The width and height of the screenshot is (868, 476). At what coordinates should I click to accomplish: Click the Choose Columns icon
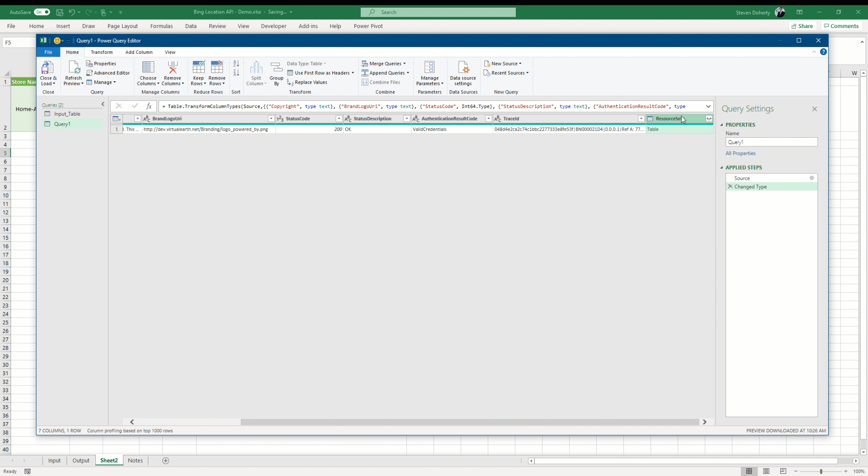148,67
